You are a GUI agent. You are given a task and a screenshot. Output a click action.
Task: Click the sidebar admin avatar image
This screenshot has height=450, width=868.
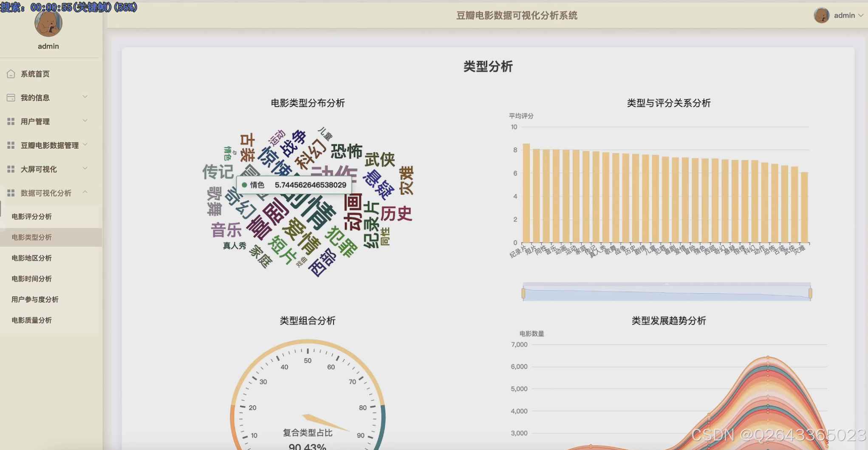coord(48,23)
